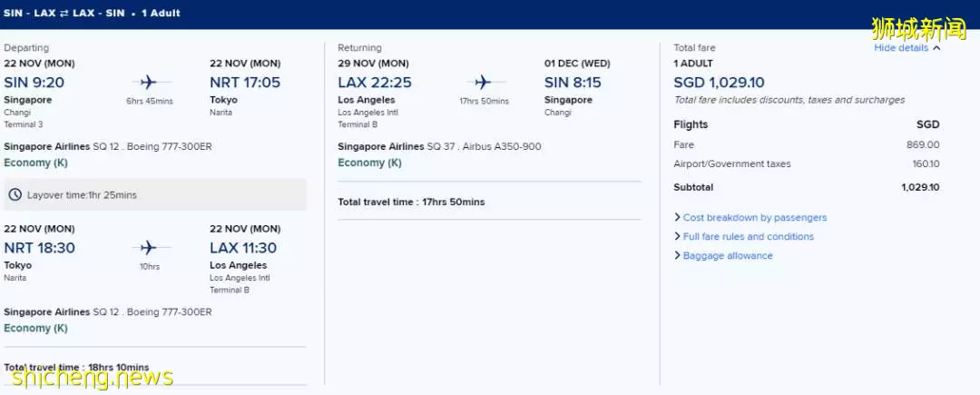Click the SIN - LAX route header text

click(x=30, y=13)
